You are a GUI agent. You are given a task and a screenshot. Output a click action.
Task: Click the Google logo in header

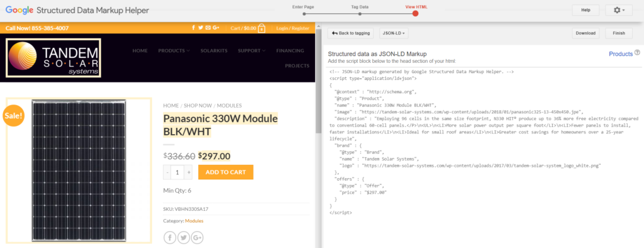tap(19, 10)
